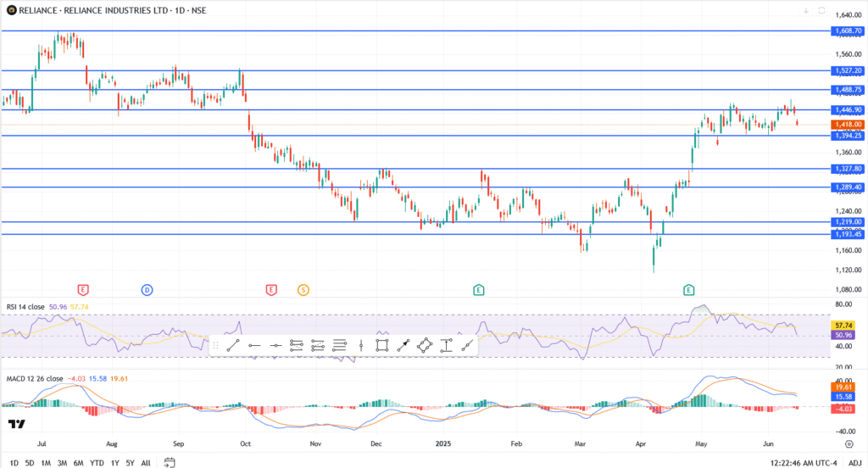Click the blue dividend D marker
The width and height of the screenshot is (868, 468).
pyautogui.click(x=147, y=290)
